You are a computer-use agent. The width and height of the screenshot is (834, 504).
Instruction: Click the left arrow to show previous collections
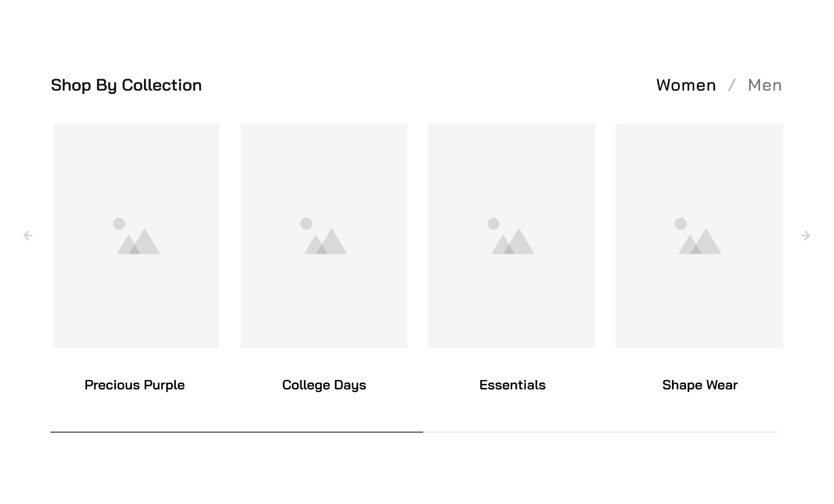(x=27, y=236)
